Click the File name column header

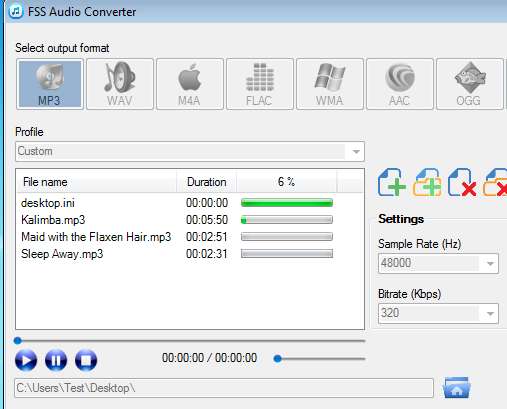tap(96, 182)
